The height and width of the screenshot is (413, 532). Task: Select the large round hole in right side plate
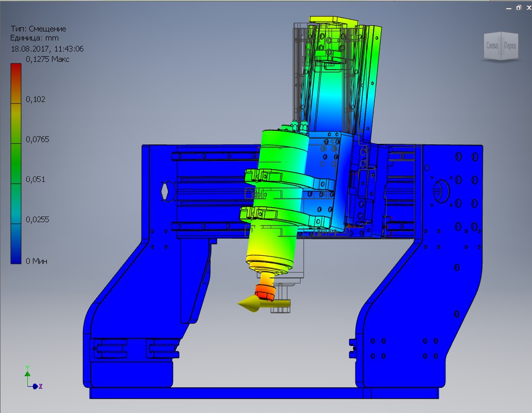(441, 191)
